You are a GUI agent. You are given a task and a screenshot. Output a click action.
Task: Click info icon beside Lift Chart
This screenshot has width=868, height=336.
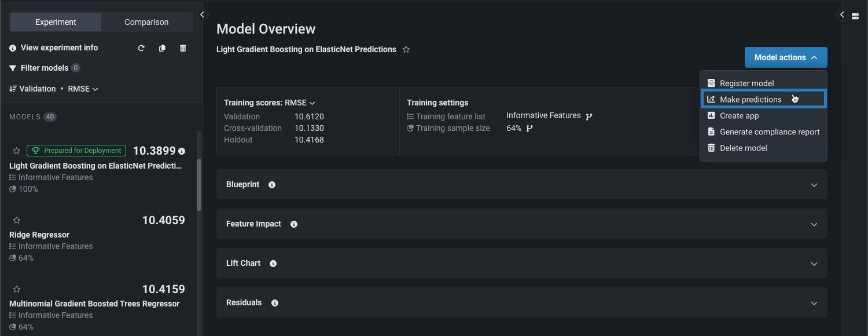click(273, 264)
